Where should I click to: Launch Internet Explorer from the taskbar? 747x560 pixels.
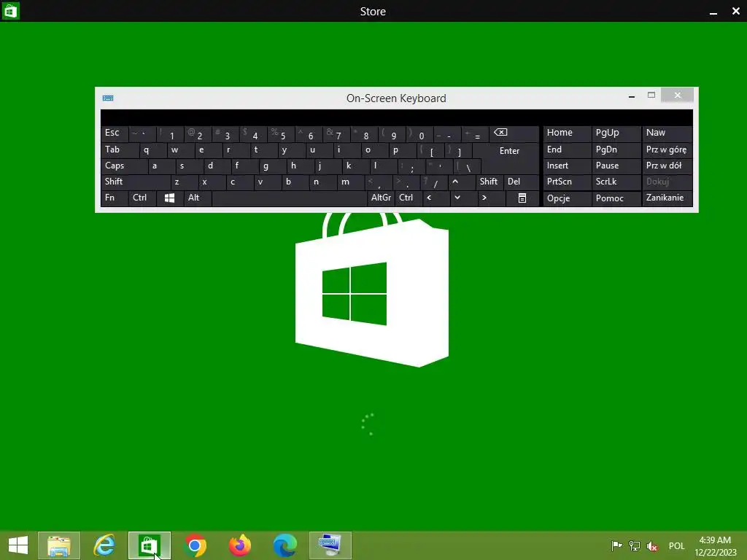point(104,545)
